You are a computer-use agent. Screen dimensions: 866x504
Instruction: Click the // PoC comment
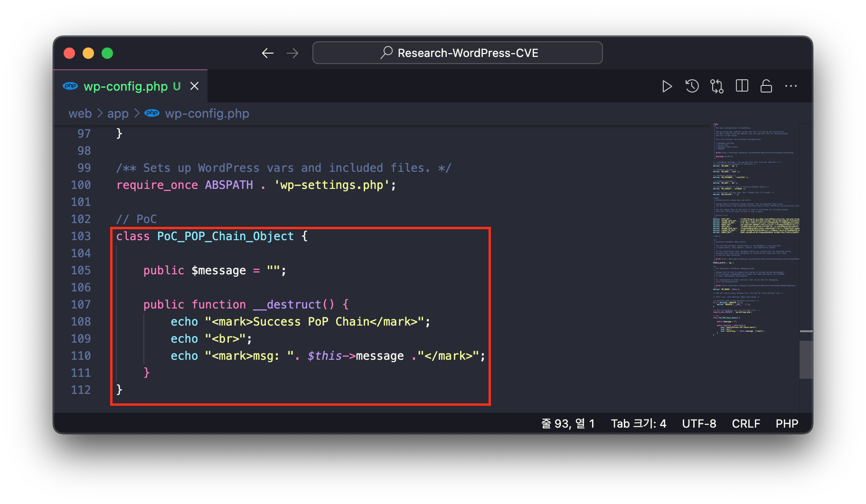[x=136, y=219]
